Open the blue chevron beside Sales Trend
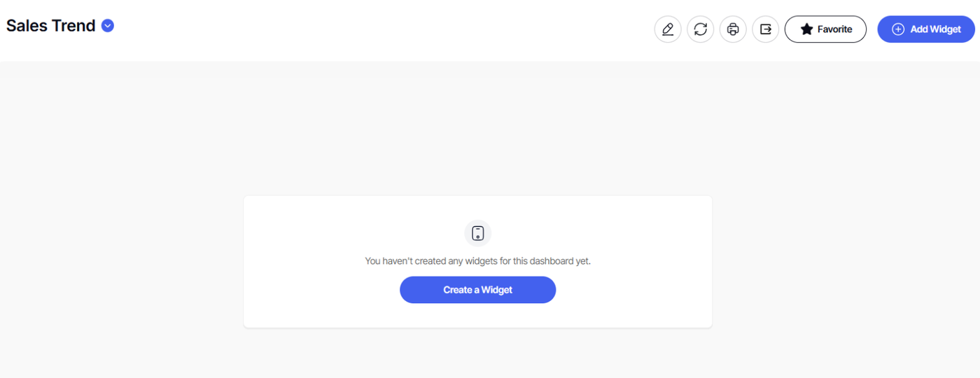 point(107,26)
